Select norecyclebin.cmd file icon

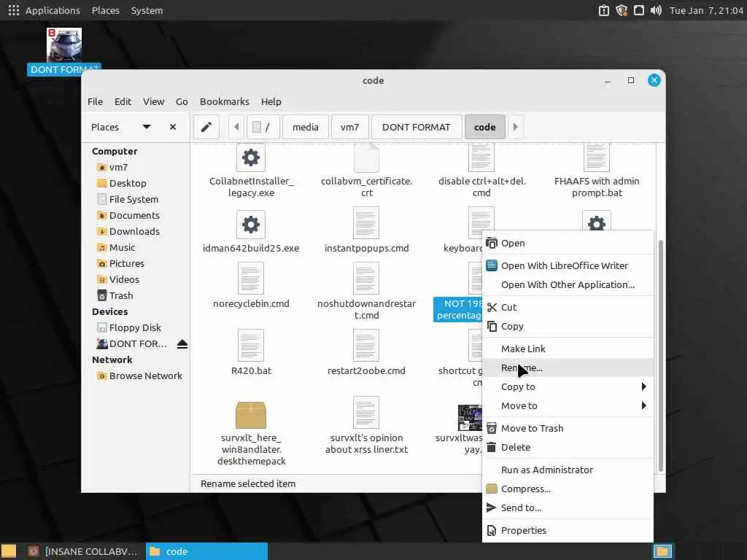click(251, 279)
